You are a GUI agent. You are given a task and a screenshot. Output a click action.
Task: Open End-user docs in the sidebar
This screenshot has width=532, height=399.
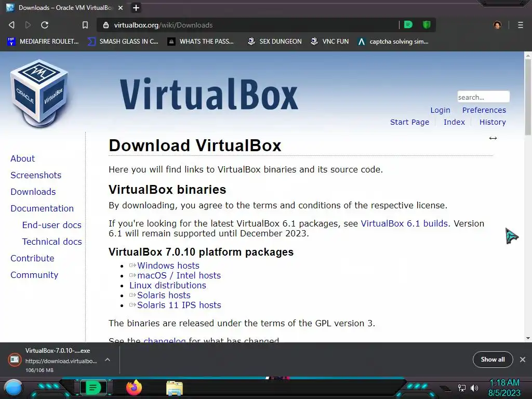(x=51, y=225)
